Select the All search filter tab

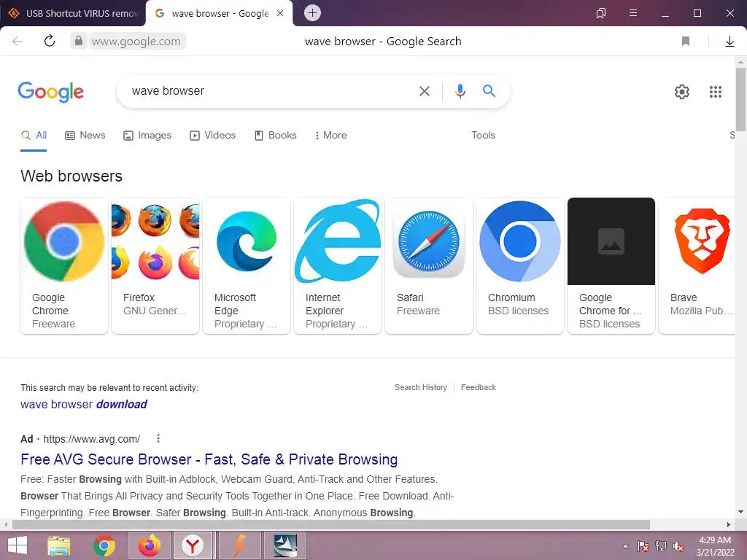(34, 135)
